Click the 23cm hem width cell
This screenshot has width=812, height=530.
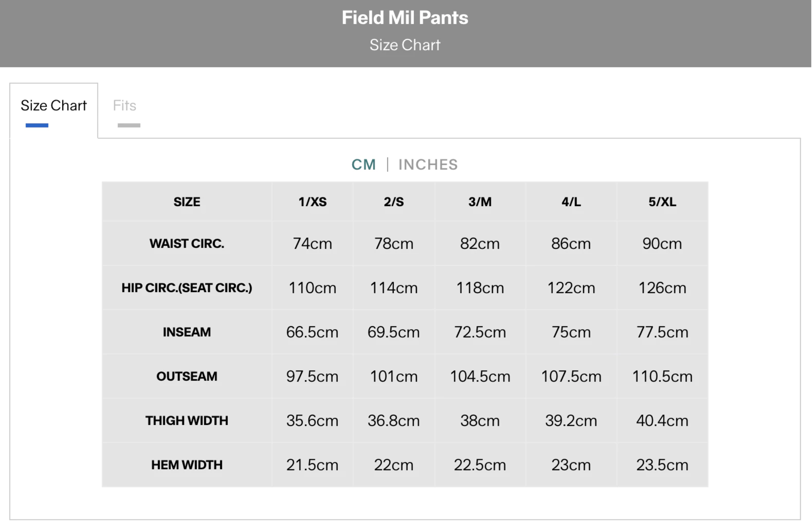(x=571, y=465)
